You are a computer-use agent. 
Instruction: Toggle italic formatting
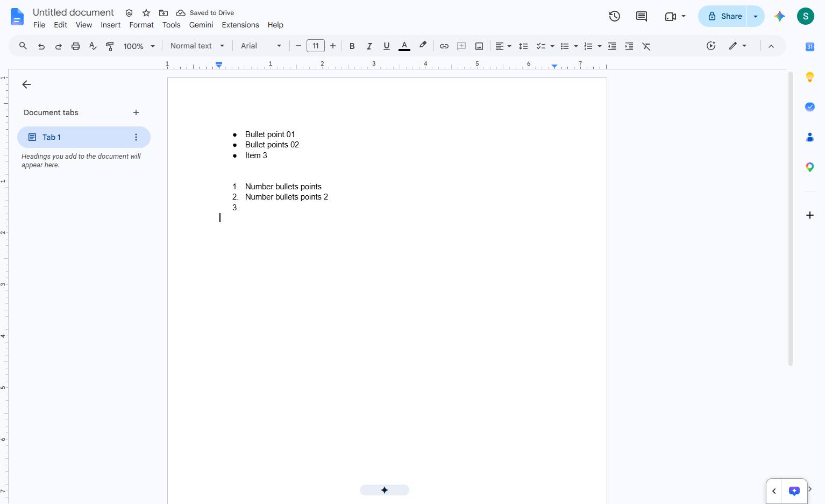click(369, 46)
